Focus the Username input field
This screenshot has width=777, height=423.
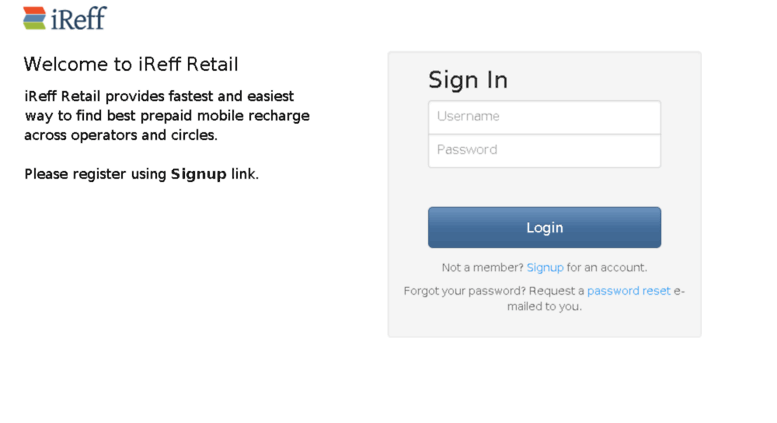click(x=544, y=117)
